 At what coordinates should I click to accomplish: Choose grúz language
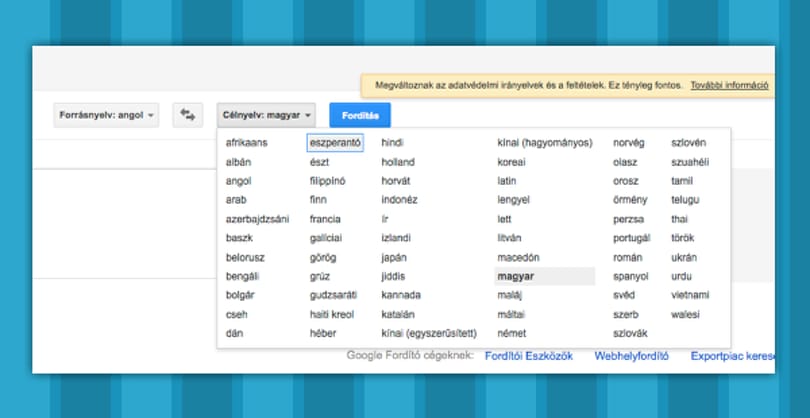click(x=320, y=276)
